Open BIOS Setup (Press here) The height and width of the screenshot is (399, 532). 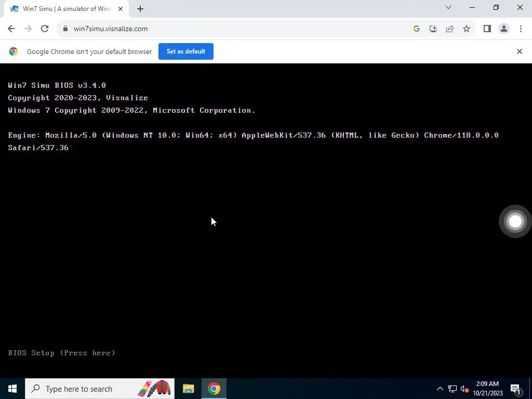point(61,353)
